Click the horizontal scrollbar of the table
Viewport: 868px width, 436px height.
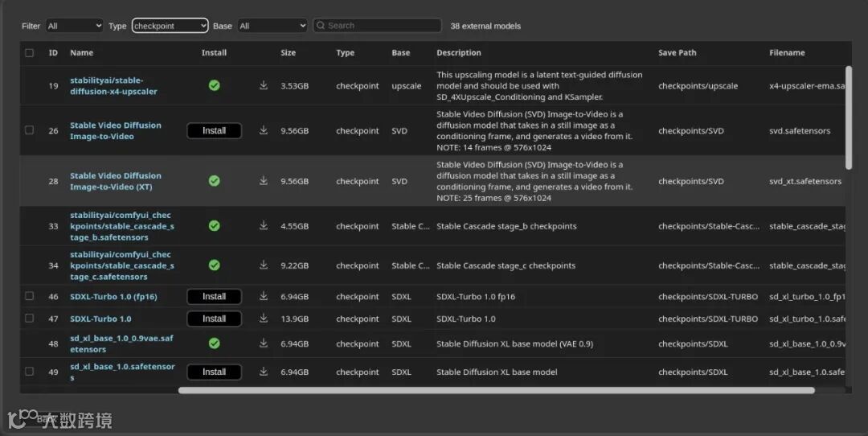click(x=496, y=390)
